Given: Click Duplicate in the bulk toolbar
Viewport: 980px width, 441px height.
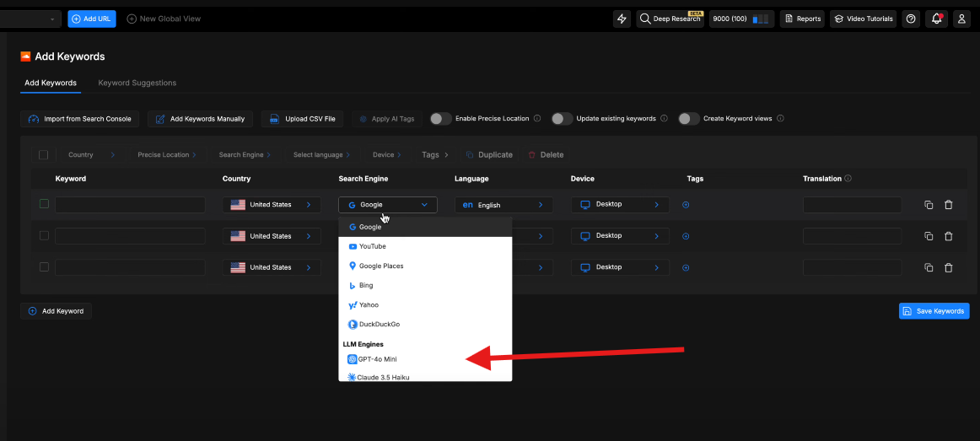Looking at the screenshot, I should coord(489,155).
